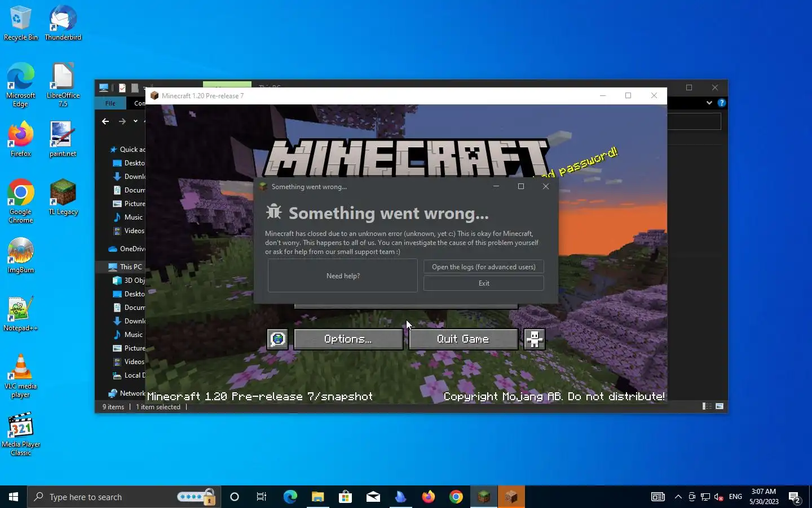The height and width of the screenshot is (508, 812).
Task: Open Cortana from the taskbar
Action: [235, 497]
